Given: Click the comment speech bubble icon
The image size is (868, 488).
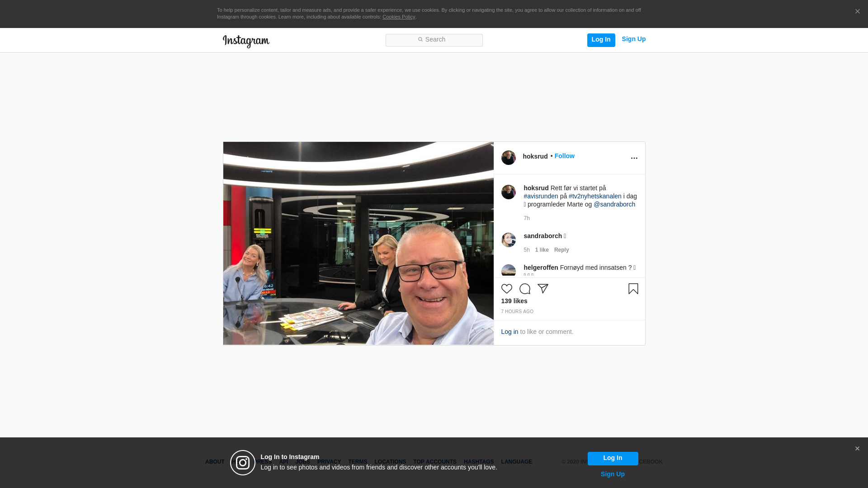Looking at the screenshot, I should point(524,289).
